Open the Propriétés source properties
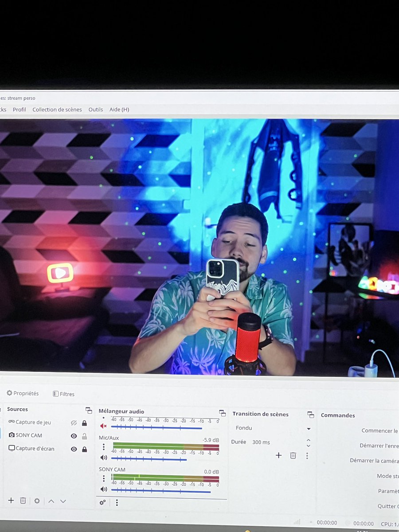Screen dimensions: 399x532 (23, 393)
